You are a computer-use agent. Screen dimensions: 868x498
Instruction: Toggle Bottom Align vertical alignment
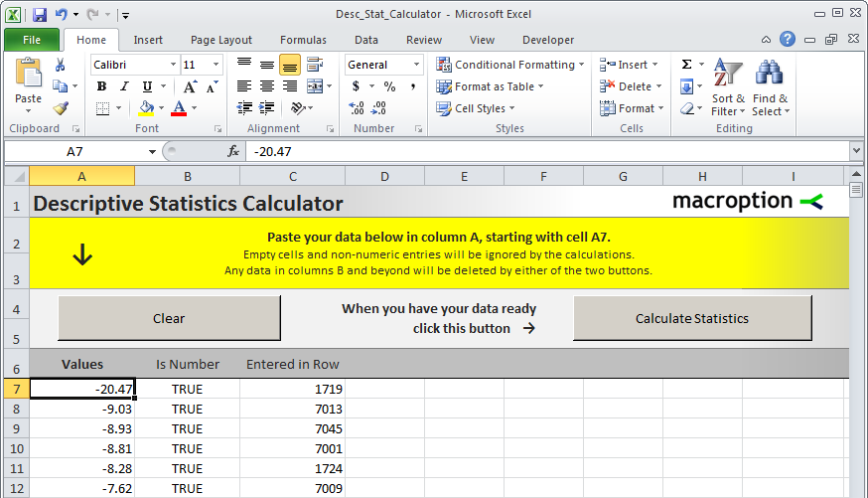click(x=290, y=65)
